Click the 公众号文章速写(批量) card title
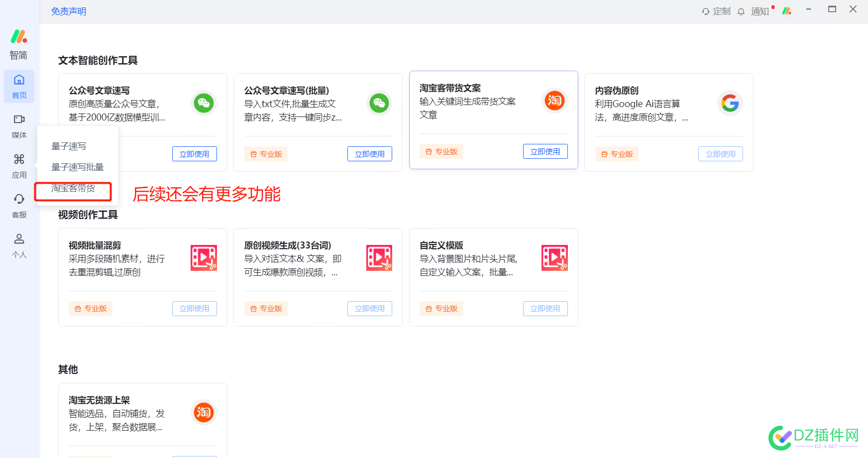Image resolution: width=868 pixels, height=458 pixels. click(287, 91)
